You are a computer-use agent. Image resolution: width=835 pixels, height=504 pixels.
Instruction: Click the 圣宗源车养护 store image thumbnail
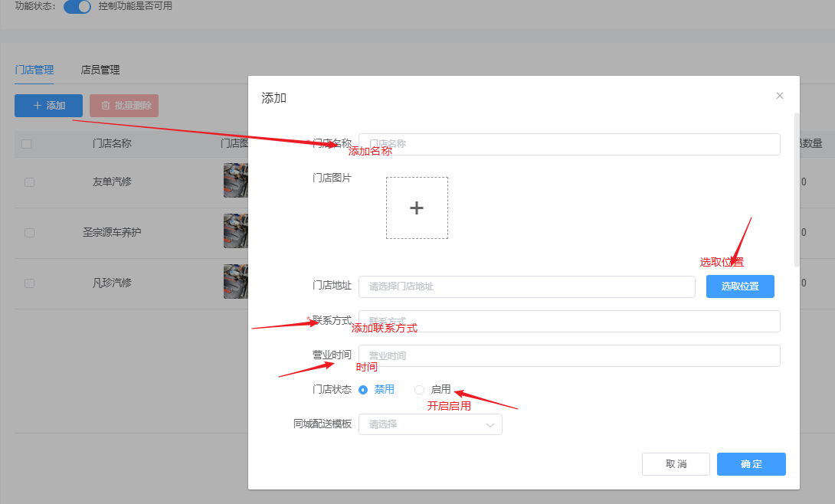pos(236,231)
